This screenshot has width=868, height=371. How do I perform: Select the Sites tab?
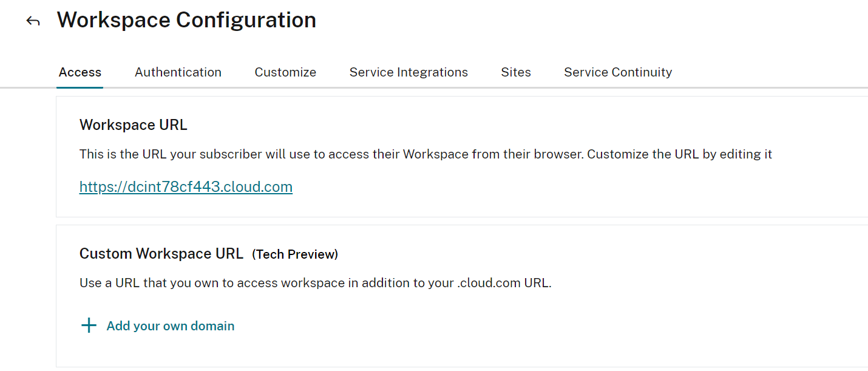[x=516, y=72]
